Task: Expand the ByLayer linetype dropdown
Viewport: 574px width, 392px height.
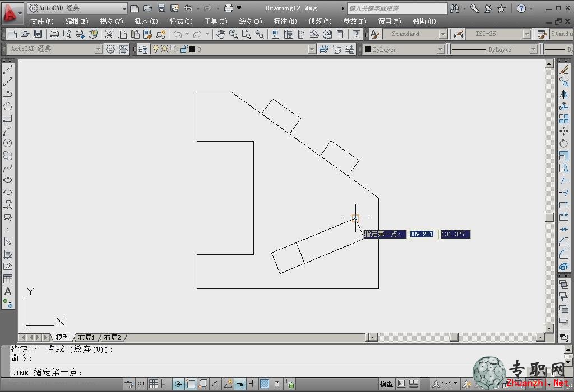Action: point(534,49)
